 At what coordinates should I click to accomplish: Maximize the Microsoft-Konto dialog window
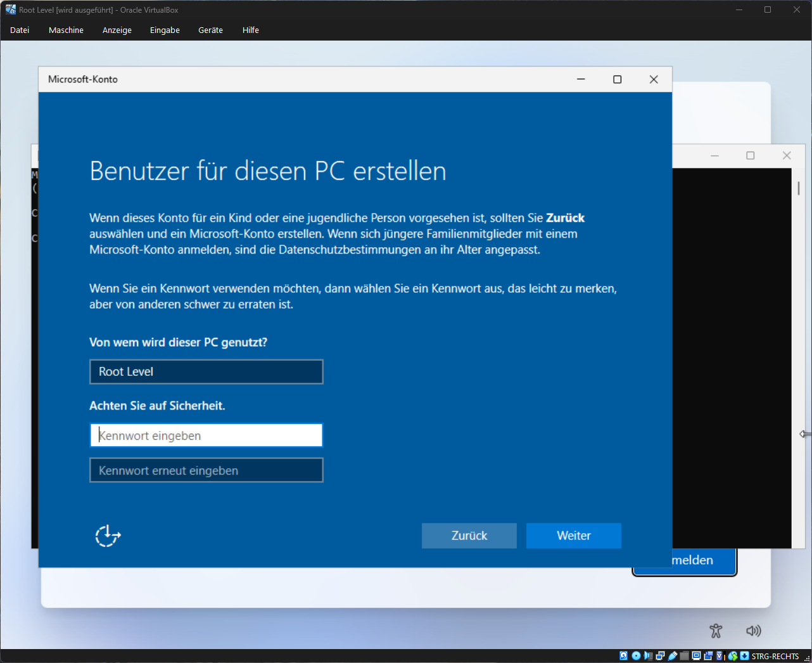coord(617,79)
